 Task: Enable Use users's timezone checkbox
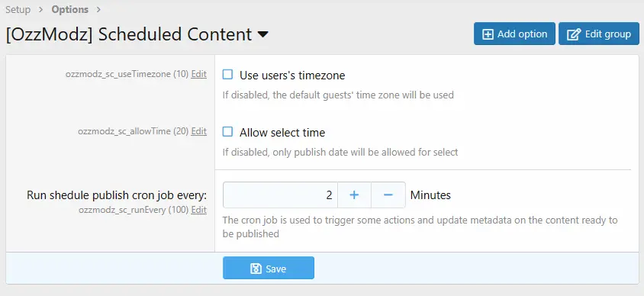[227, 75]
